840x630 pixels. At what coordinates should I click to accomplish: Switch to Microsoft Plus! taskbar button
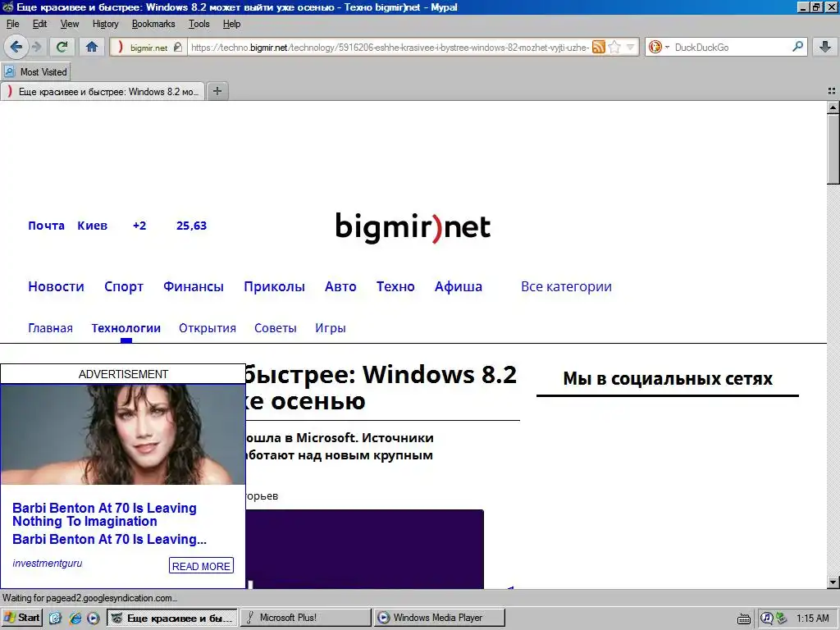coord(305,618)
